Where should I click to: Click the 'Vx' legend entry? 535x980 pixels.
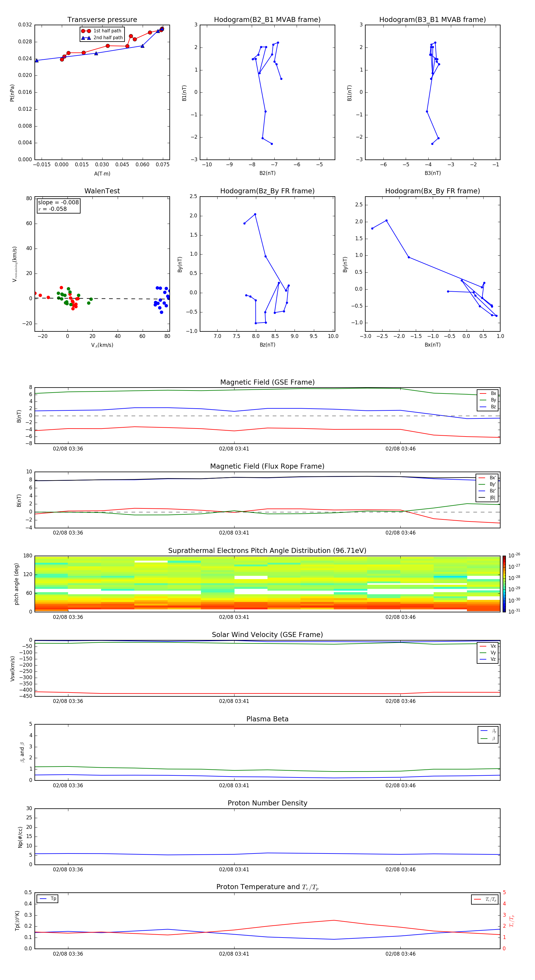488,646
